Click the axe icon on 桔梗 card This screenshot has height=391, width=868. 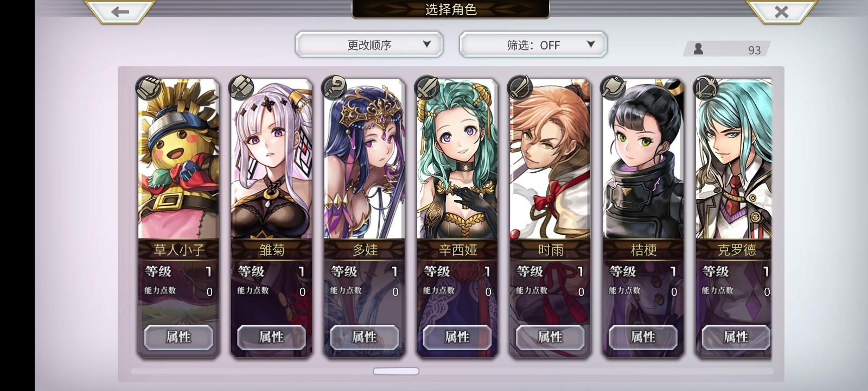tap(613, 88)
